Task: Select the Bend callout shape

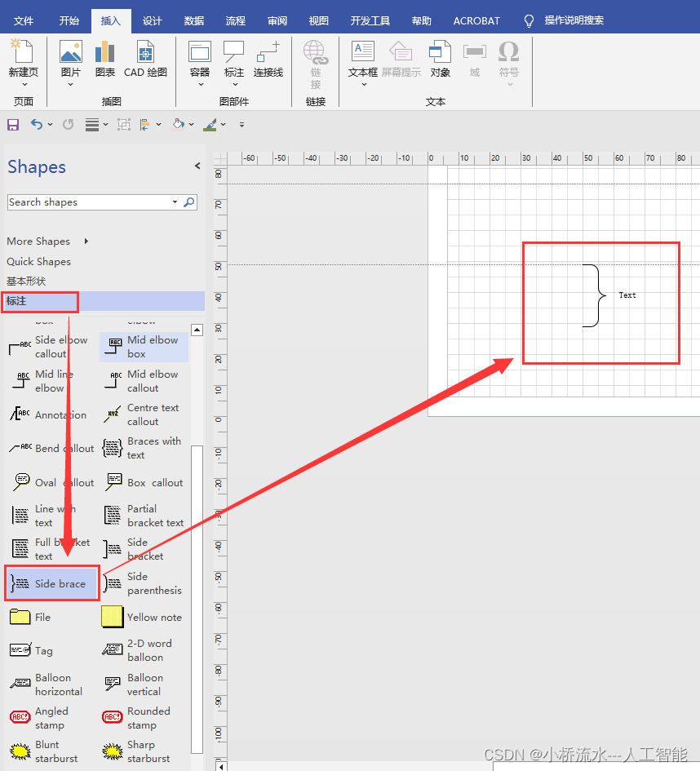Action: (x=51, y=448)
